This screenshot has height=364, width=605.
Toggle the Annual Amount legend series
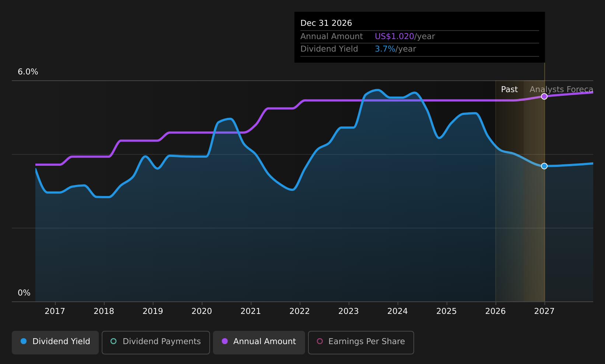click(x=259, y=342)
